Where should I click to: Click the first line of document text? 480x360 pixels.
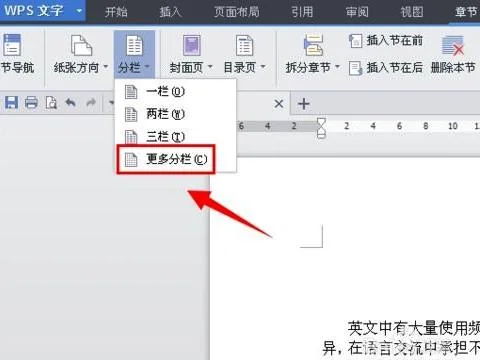click(413, 328)
